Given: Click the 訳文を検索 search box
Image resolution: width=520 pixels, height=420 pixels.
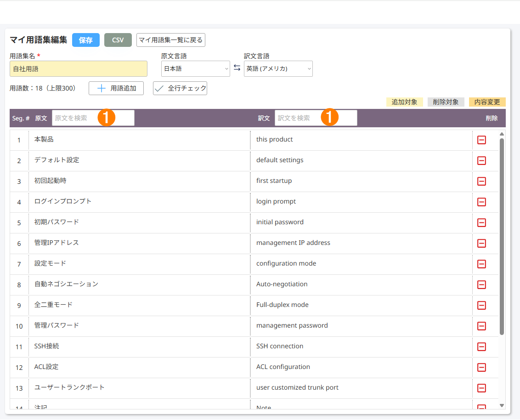Looking at the screenshot, I should click(x=316, y=118).
